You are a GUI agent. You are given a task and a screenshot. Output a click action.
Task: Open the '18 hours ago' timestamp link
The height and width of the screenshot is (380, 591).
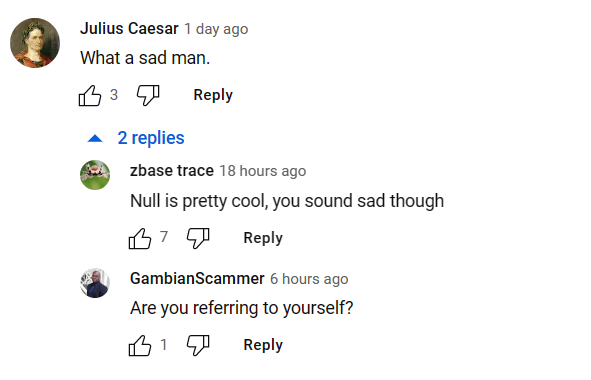coord(263,171)
